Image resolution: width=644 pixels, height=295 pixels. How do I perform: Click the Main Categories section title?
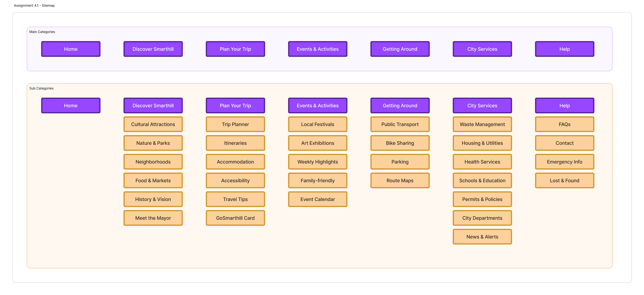coord(42,32)
